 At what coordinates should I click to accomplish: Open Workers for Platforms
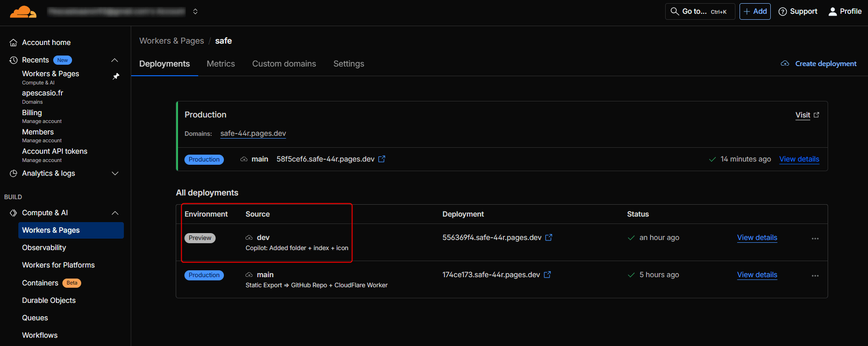pyautogui.click(x=58, y=265)
